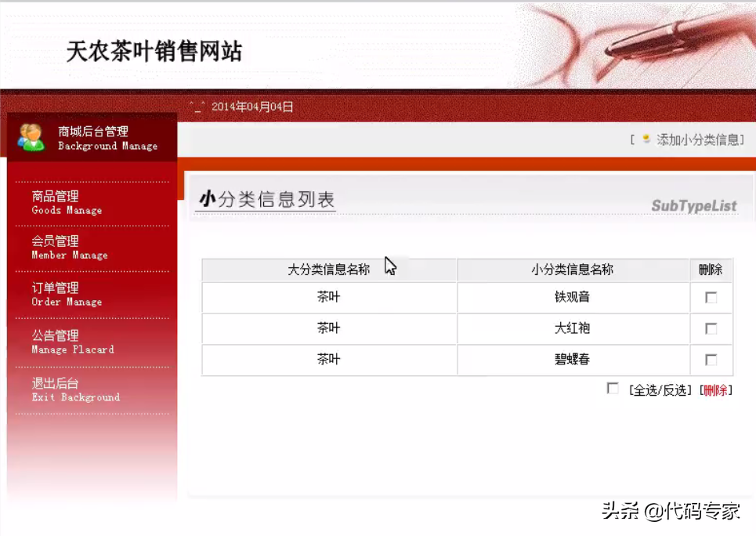
Task: Open the 添加小分类信息 link
Action: pos(698,140)
